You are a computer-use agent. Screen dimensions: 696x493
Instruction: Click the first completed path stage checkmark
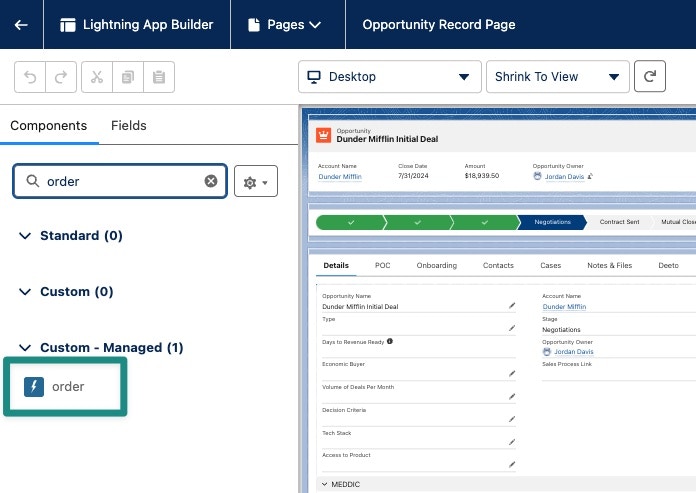[x=351, y=222]
